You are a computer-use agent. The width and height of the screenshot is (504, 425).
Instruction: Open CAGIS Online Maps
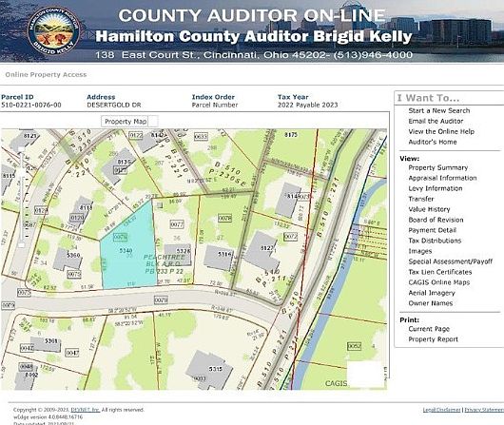[x=439, y=282]
